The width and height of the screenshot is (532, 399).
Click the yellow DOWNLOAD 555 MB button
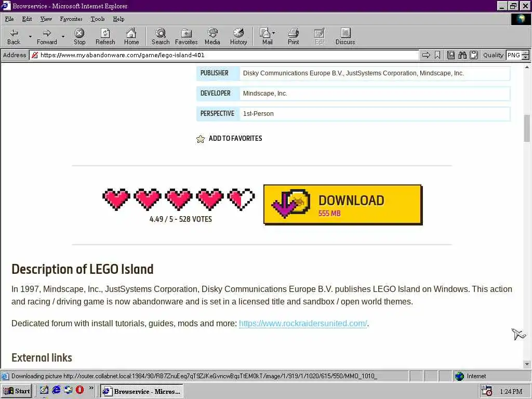click(x=343, y=205)
